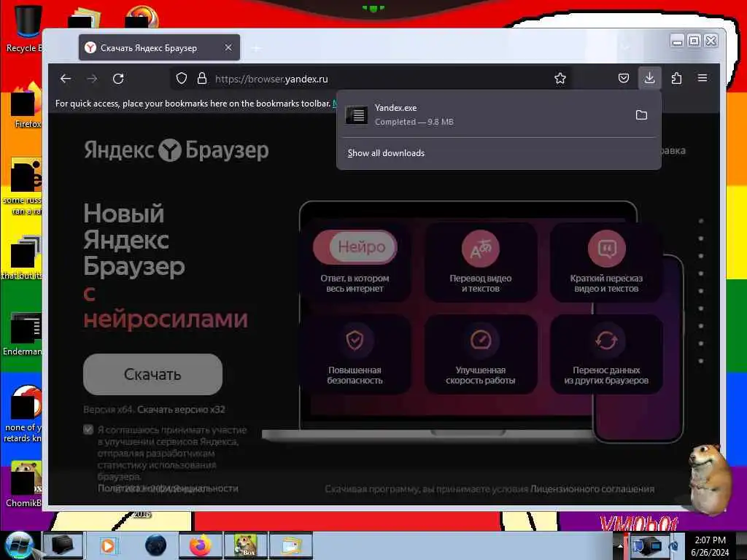The image size is (747, 560).
Task: Click the Яндекс Браузер logo
Action: point(177,150)
